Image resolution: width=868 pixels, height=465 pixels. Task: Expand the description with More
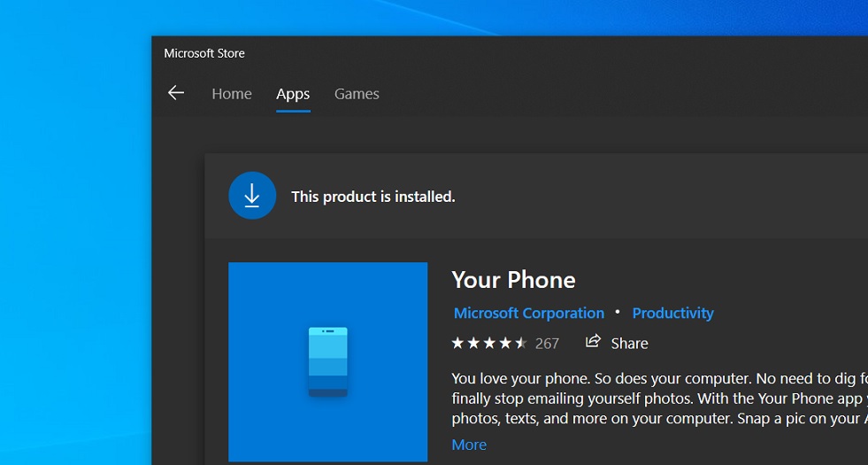(469, 445)
